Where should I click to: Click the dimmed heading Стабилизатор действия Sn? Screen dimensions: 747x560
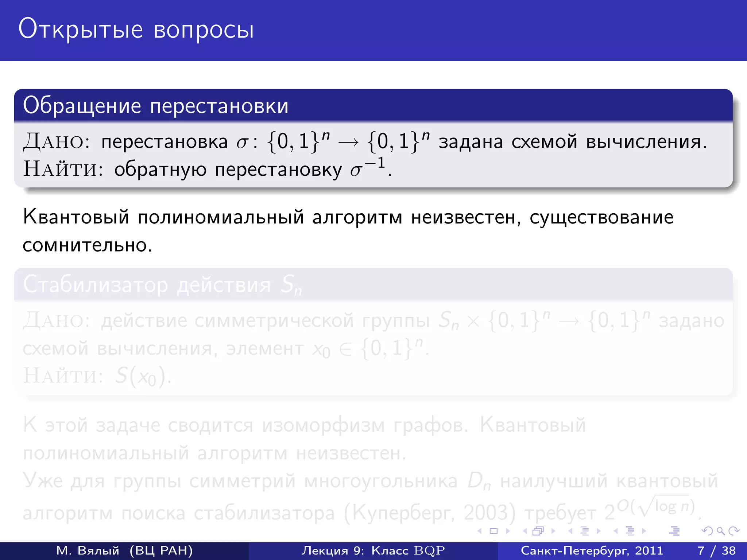pos(163,284)
